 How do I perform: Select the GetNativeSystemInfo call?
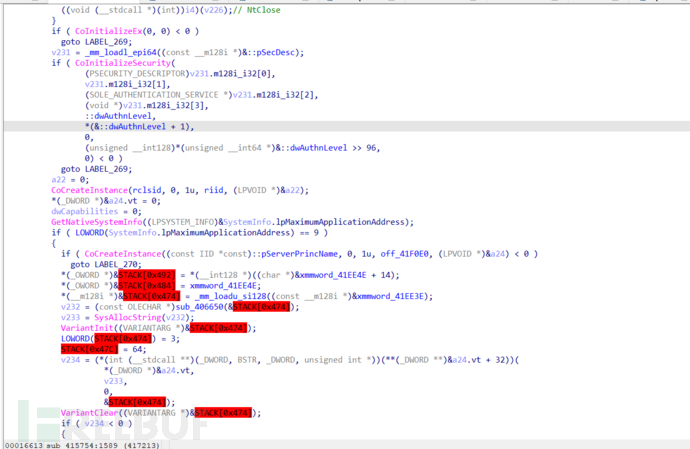(97, 222)
